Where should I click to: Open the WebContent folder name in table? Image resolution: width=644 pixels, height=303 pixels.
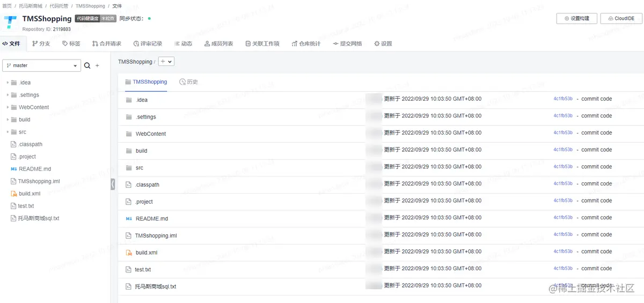click(151, 134)
